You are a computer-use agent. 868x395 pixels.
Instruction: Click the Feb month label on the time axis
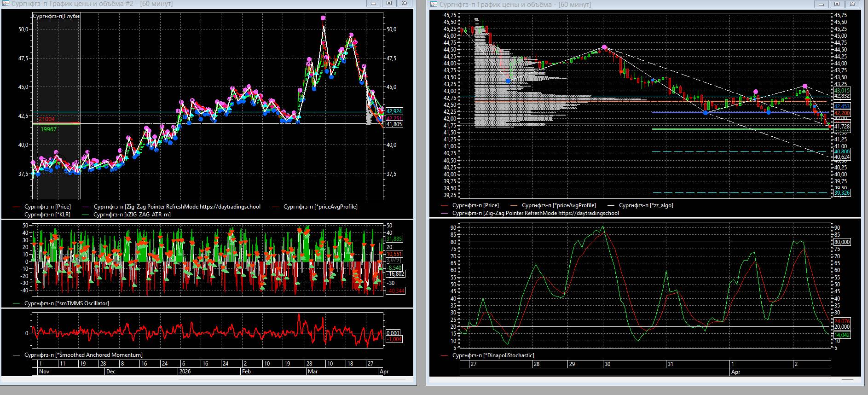point(246,371)
